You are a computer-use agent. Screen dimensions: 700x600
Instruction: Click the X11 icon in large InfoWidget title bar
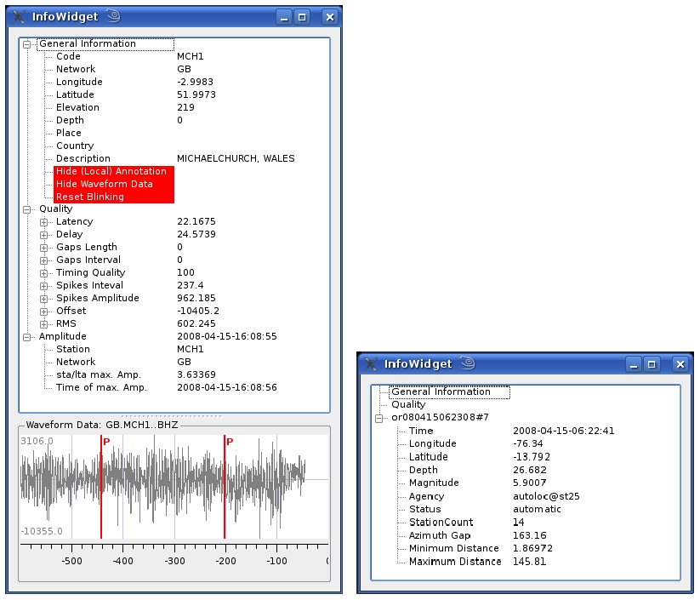point(18,16)
